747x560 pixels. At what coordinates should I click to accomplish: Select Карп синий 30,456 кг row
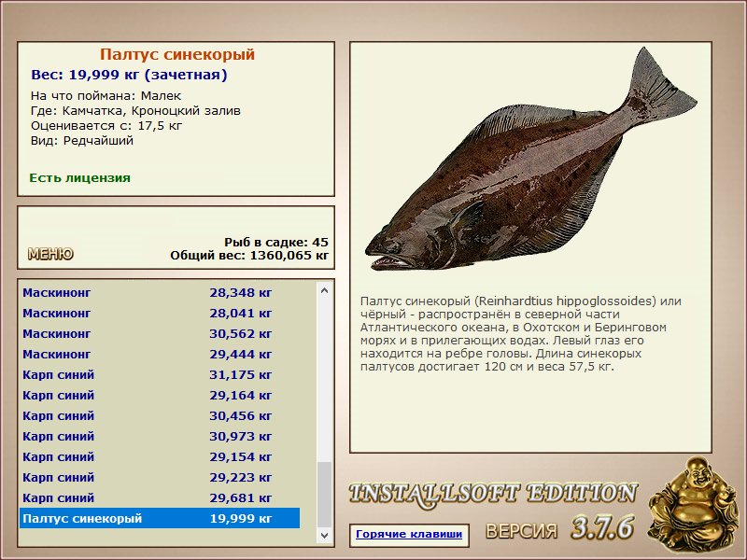tap(160, 415)
